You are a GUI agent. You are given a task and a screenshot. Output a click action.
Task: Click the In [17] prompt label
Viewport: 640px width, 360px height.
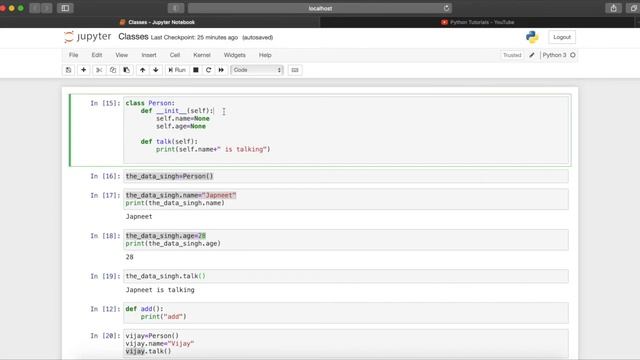(x=105, y=196)
